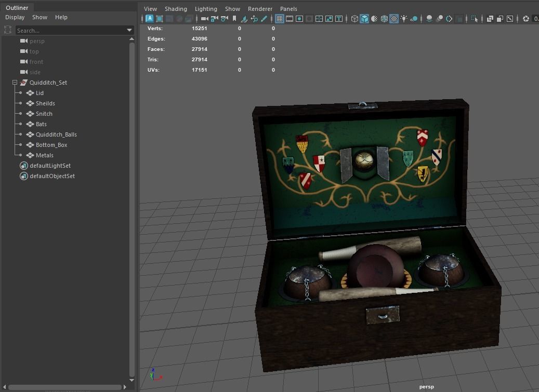Click the Outliner filter icon beside search
Screen dimensions: 539x392
(x=8, y=30)
